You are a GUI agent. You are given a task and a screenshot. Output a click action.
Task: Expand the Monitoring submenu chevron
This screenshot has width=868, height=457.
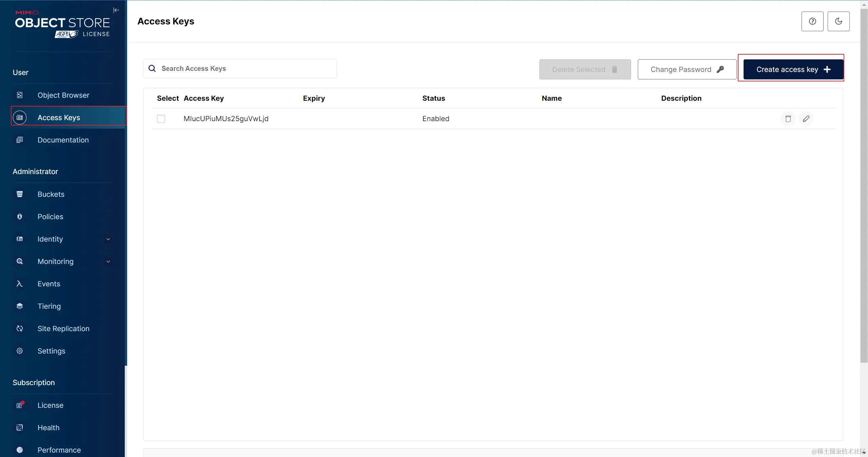click(108, 262)
